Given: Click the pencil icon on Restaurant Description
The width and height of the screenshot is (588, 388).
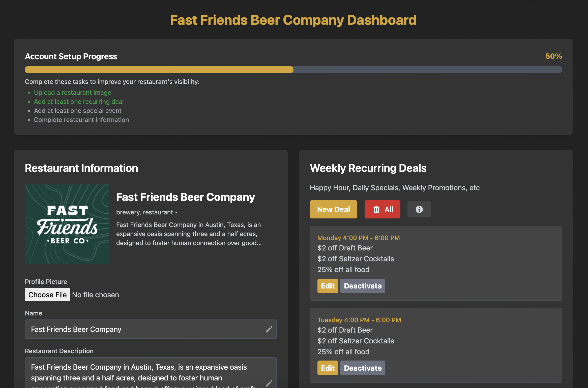Looking at the screenshot, I should point(269,383).
